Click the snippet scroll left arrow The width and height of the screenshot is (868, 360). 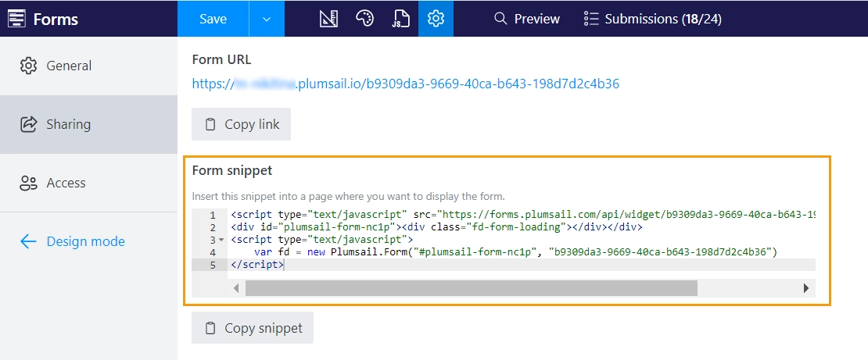236,288
